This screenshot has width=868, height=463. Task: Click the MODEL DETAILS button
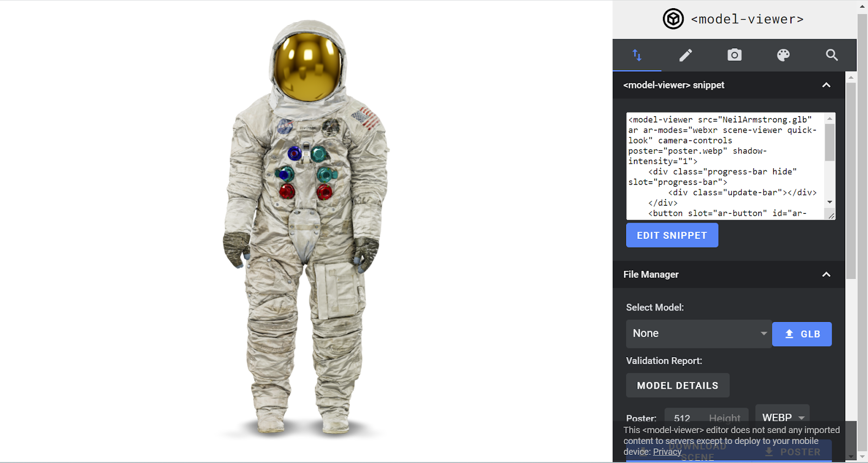click(x=678, y=385)
